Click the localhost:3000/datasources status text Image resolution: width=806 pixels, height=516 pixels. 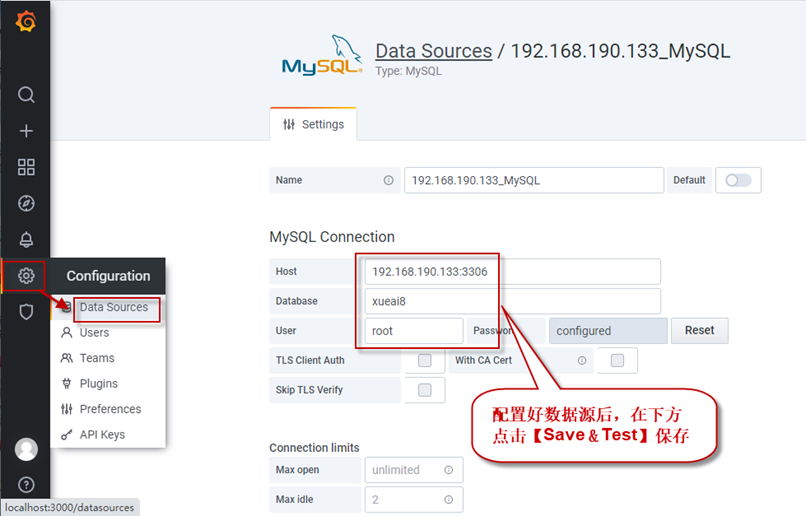point(69,507)
